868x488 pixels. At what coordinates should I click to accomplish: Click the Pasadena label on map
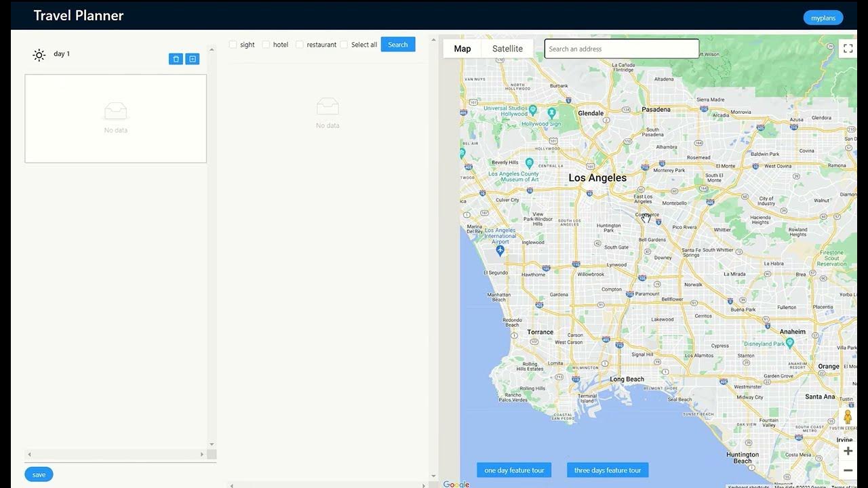coord(656,109)
